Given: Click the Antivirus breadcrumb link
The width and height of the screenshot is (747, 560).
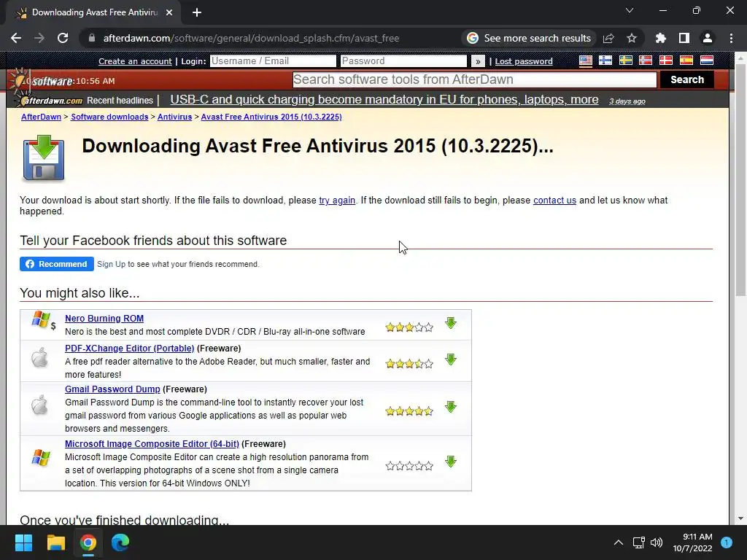Looking at the screenshot, I should click(174, 117).
